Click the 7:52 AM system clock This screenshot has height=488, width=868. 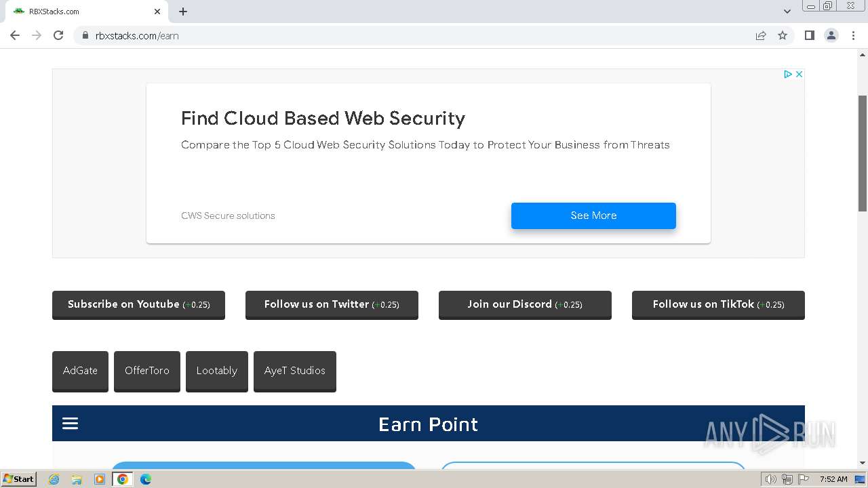(x=833, y=479)
